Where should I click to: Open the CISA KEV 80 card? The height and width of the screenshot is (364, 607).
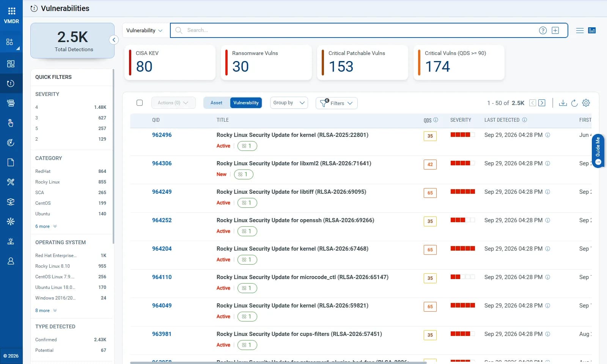click(x=170, y=63)
